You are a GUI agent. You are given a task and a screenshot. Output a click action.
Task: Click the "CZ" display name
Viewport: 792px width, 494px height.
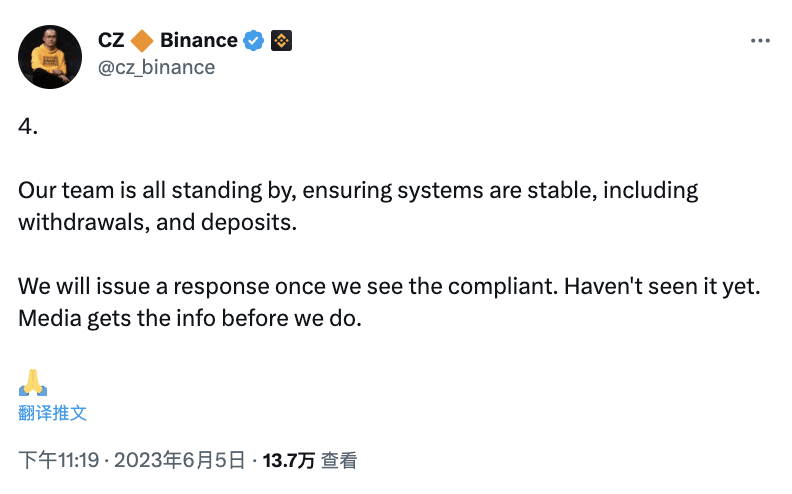111,40
